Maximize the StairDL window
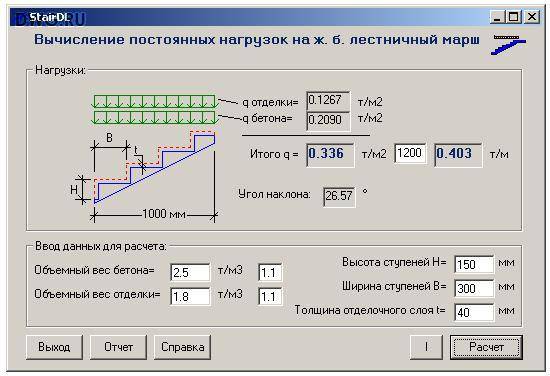This screenshot has width=550, height=376. pos(513,16)
